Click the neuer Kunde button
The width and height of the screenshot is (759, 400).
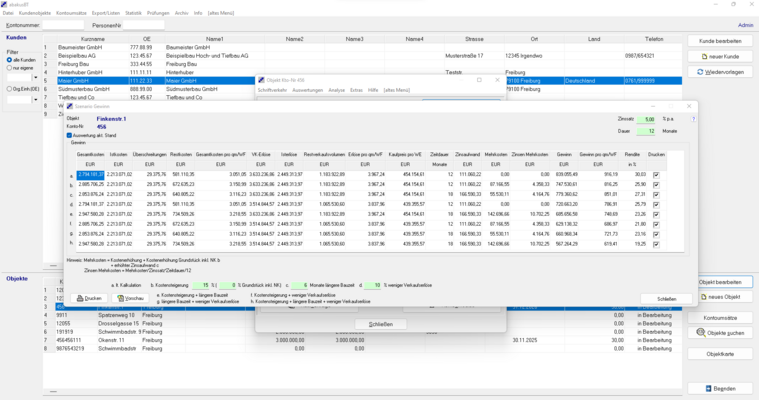click(x=720, y=56)
